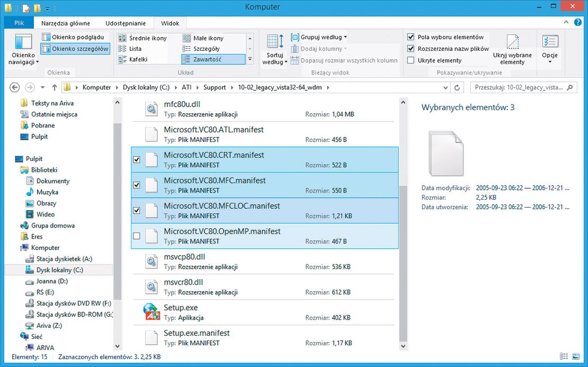Viewport: 588px width, 367px height.
Task: Switch layout to Szczegóły
Action: (x=201, y=49)
